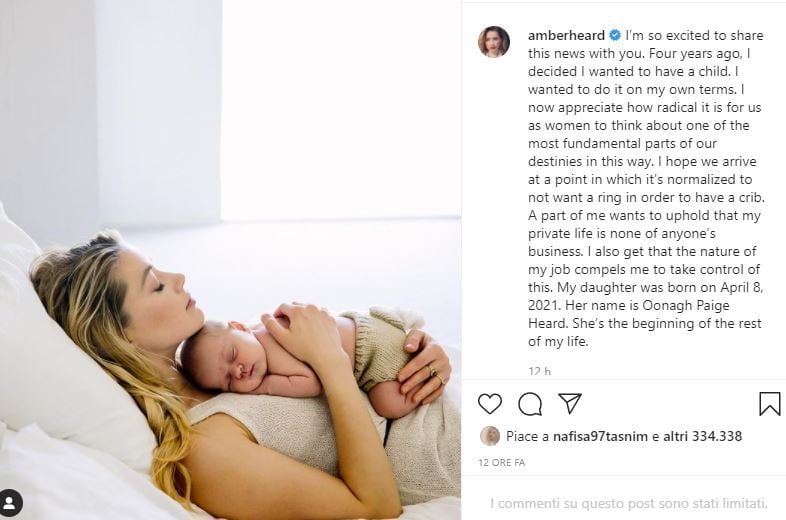Open the amberheard username link
This screenshot has height=520, width=786.
tap(566, 35)
